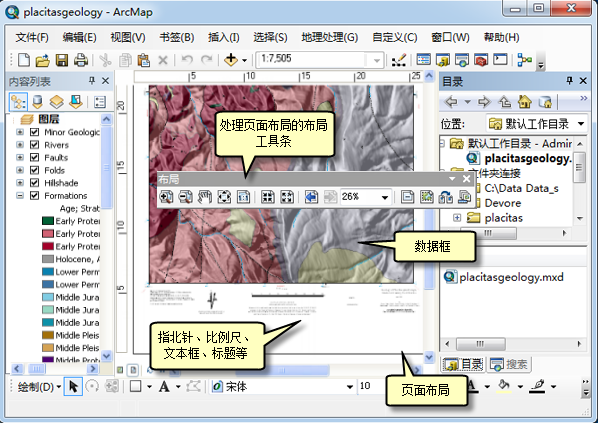The image size is (598, 423).
Task: Open the map scale 1:7,505 dropdown
Action: point(376,60)
